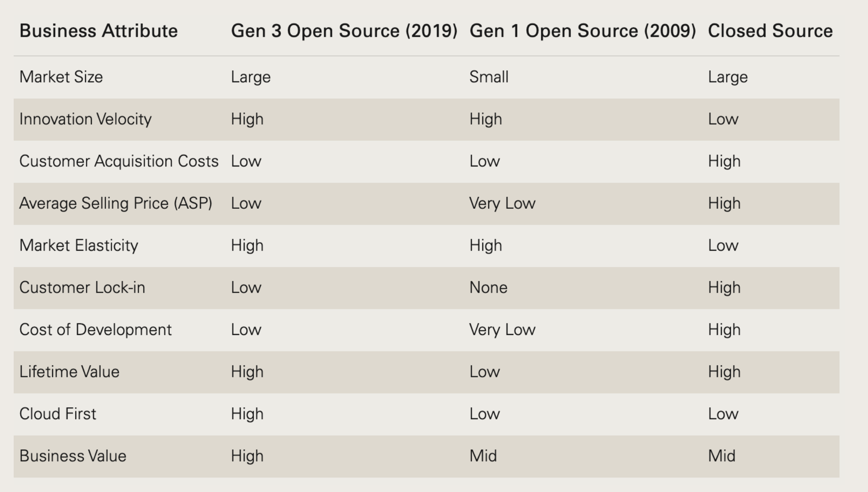Click the Business Attribute column header

98,31
